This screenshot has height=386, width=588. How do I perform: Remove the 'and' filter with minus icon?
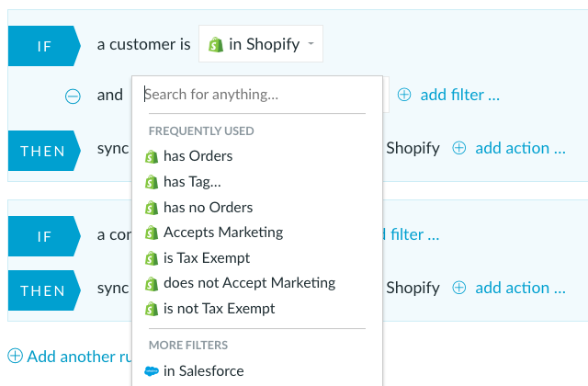point(73,96)
